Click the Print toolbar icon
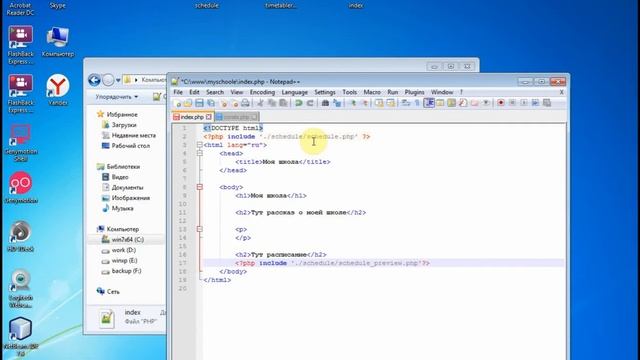 [245, 103]
